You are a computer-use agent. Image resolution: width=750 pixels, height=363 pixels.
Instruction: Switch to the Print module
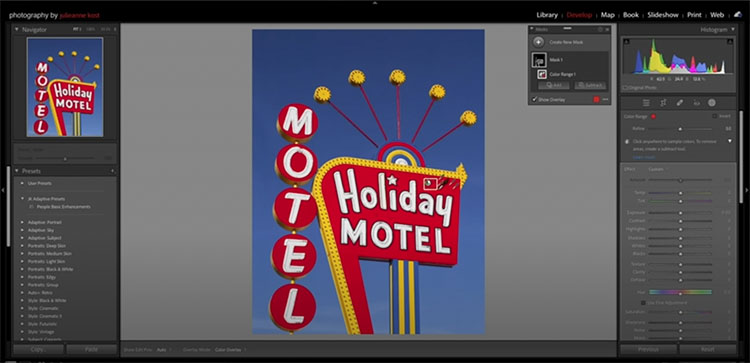click(694, 15)
